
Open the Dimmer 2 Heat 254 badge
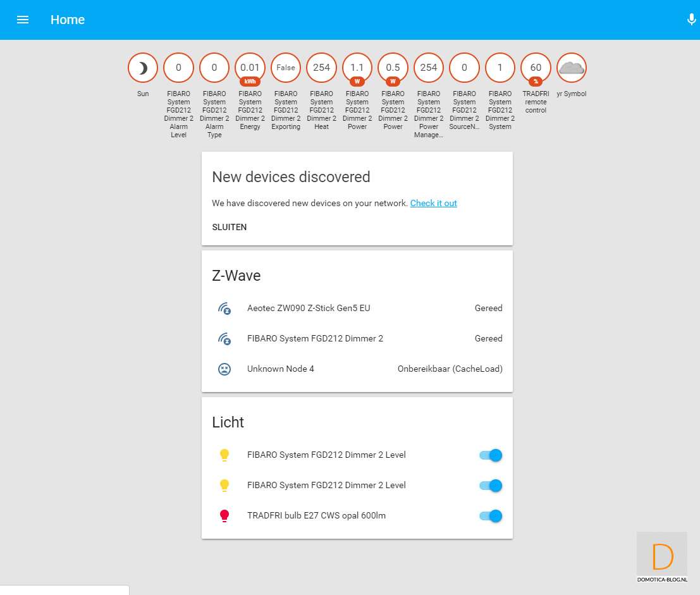[x=321, y=68]
